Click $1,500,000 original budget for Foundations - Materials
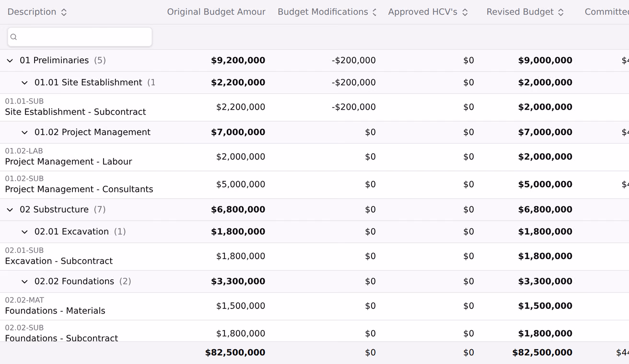629x364 pixels. pyautogui.click(x=241, y=307)
